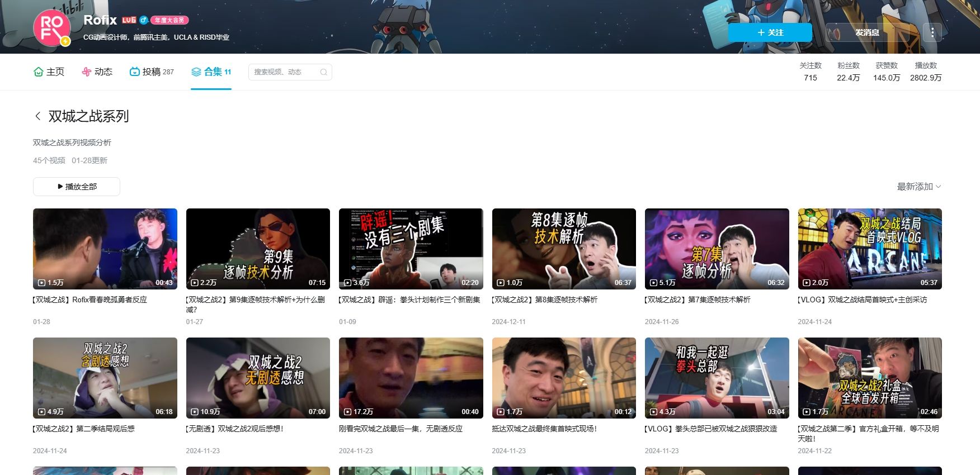Open the 双城之战2含剧透感想 thumbnail
Screen dimensions: 980x475
pyautogui.click(x=105, y=378)
